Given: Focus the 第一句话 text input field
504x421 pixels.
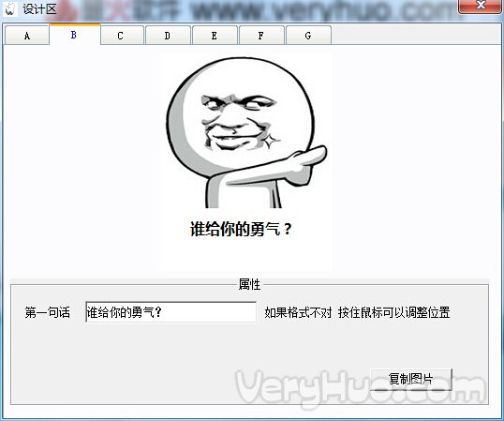Looking at the screenshot, I should coord(171,311).
